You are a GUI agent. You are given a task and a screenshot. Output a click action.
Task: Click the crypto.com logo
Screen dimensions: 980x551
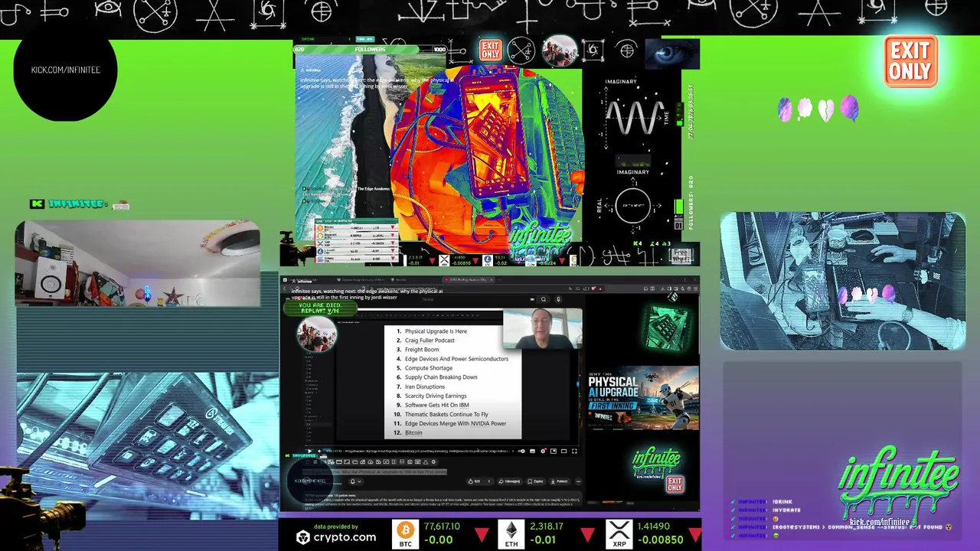335,537
